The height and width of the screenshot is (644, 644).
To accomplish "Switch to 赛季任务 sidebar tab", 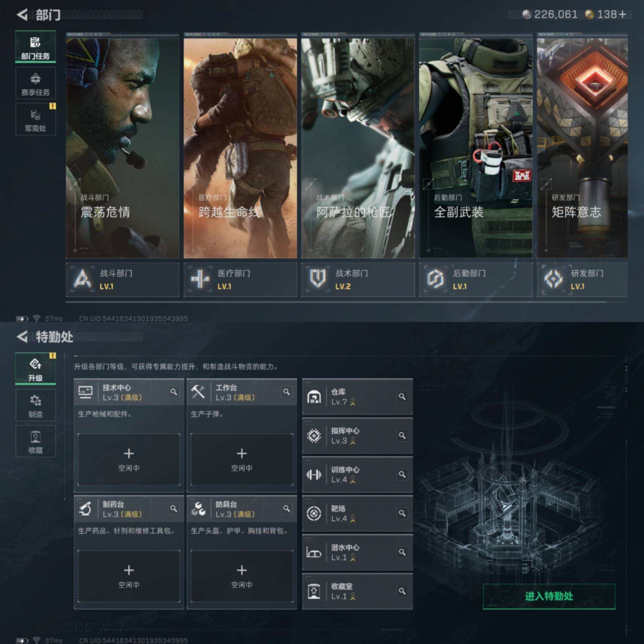I will point(36,83).
